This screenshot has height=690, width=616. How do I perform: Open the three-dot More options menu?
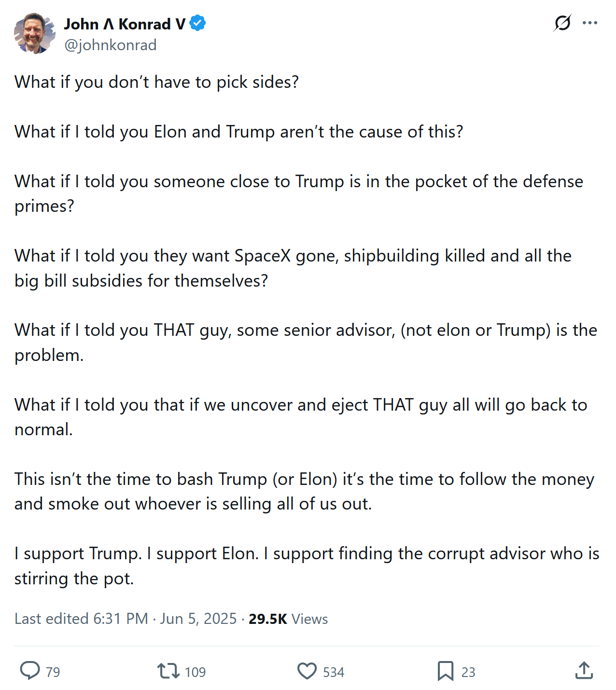tap(590, 23)
